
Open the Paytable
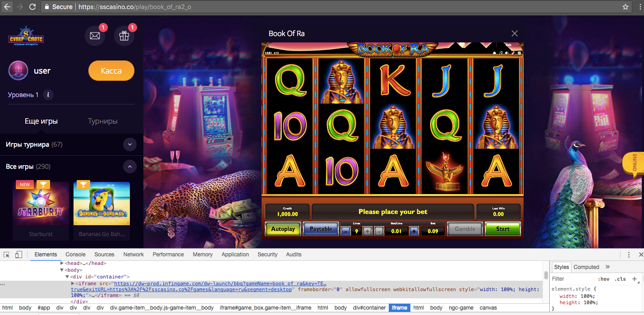pyautogui.click(x=321, y=229)
